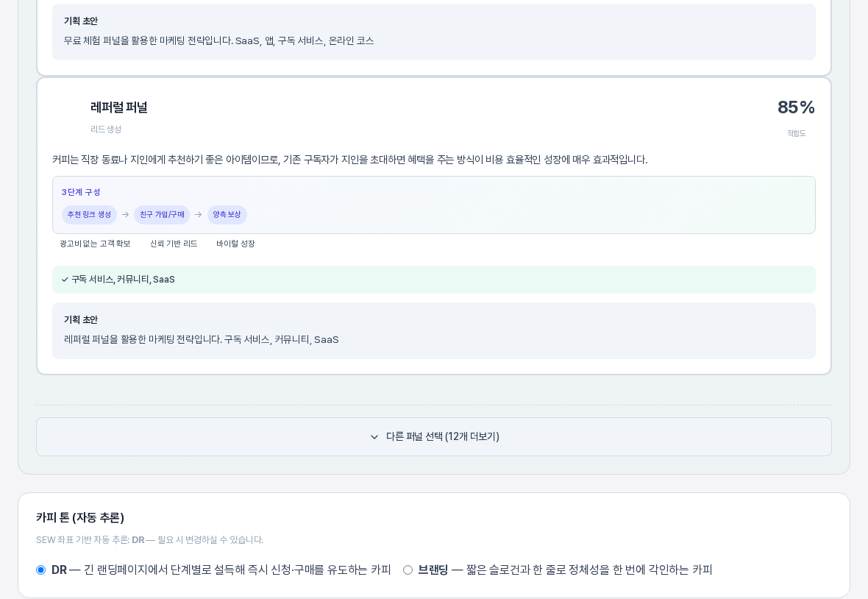
Task: Select the 브랜딩 copy tone radio button
Action: [408, 570]
